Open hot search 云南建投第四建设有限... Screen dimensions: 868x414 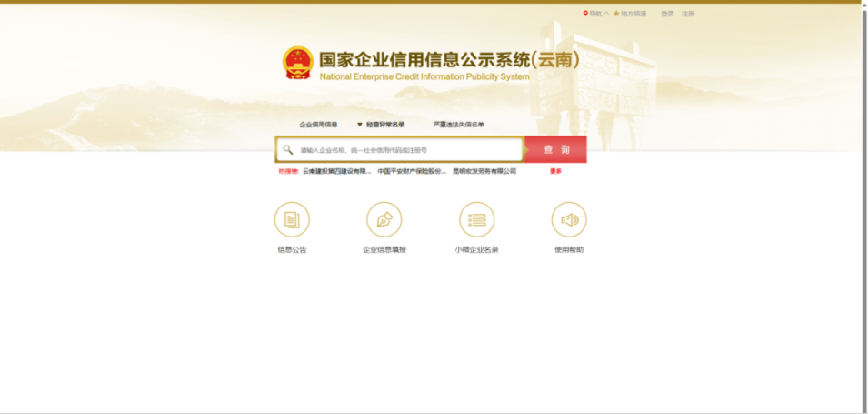(x=336, y=171)
